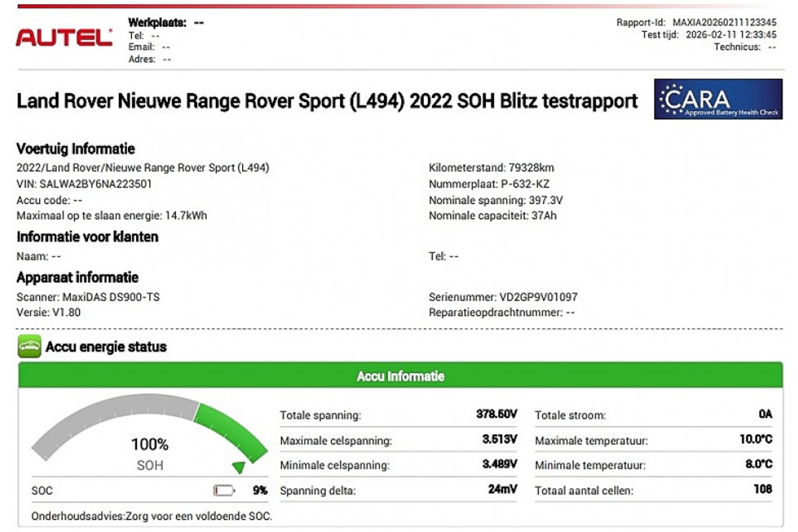Click the report title heading
798x532 pixels.
coord(327,101)
